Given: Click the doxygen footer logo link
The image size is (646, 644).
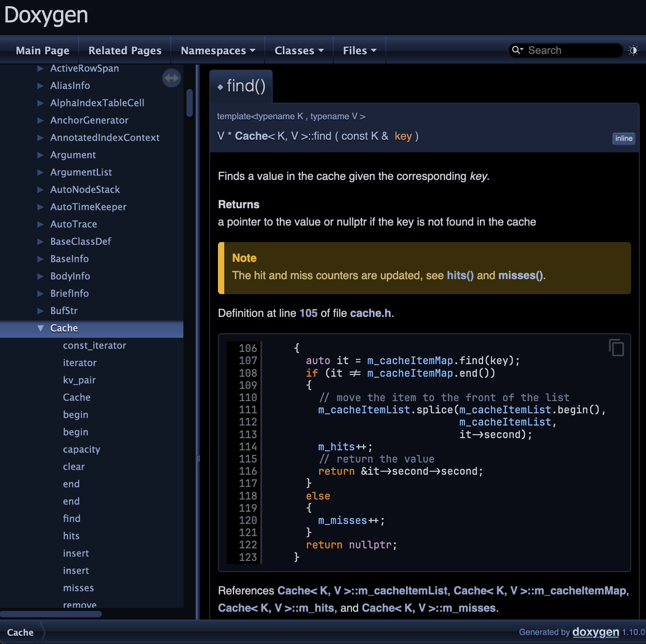Looking at the screenshot, I should click(x=595, y=632).
